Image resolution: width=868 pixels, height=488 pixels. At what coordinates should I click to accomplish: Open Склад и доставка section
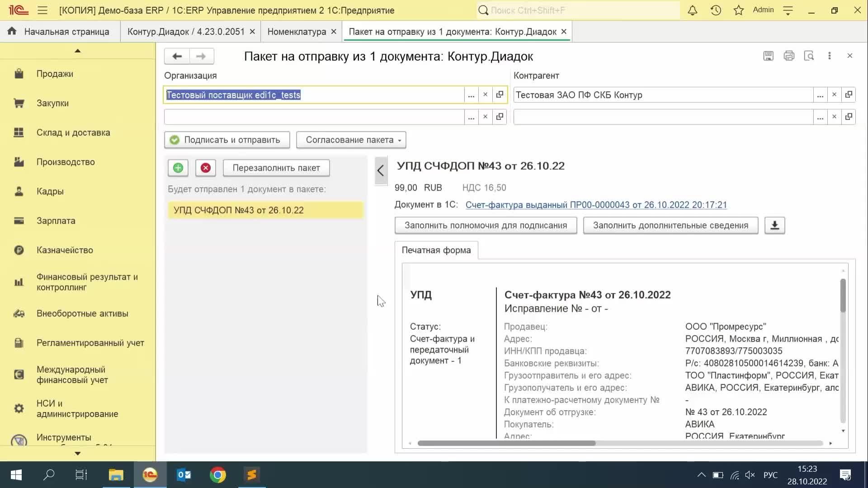(x=78, y=132)
